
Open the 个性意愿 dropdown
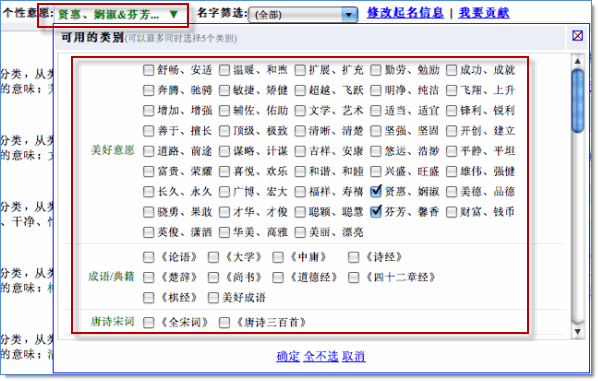point(113,15)
